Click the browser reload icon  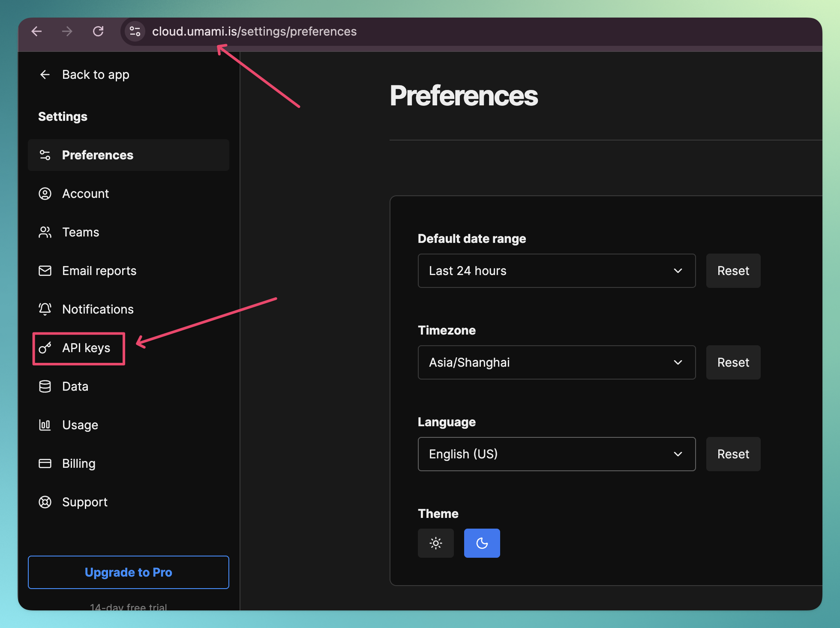tap(98, 31)
